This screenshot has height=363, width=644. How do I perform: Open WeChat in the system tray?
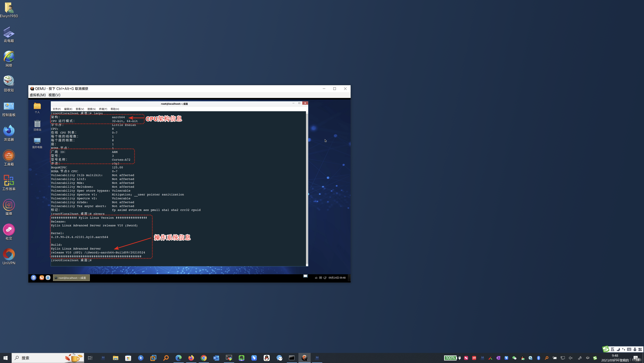pyautogui.click(x=514, y=358)
